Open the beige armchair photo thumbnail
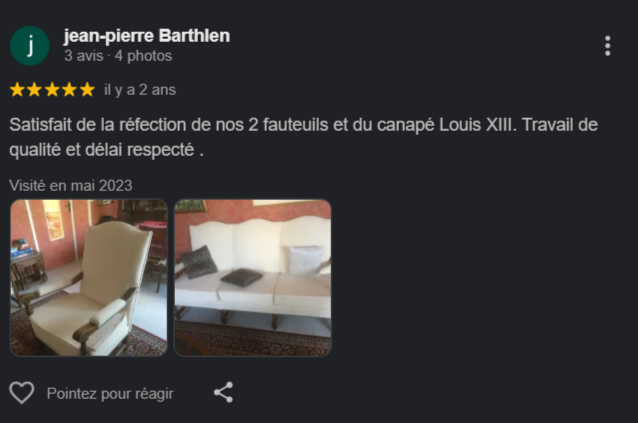The image size is (638, 423). [89, 278]
